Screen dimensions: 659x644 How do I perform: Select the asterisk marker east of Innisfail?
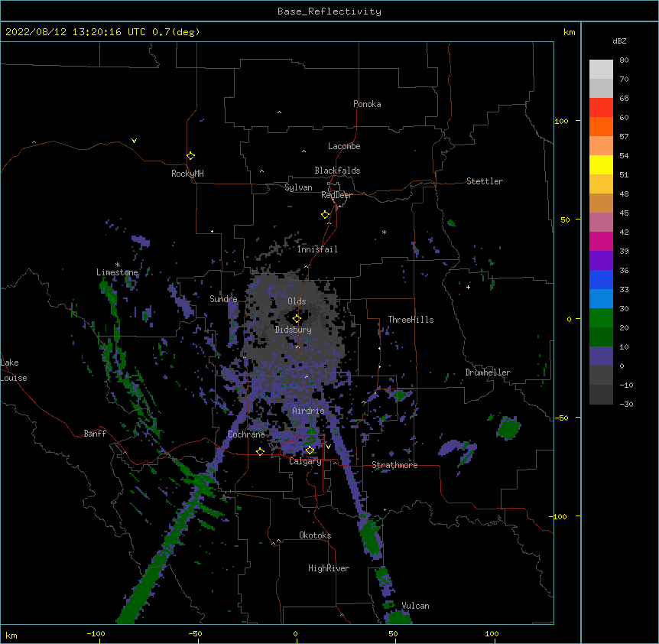coord(384,232)
